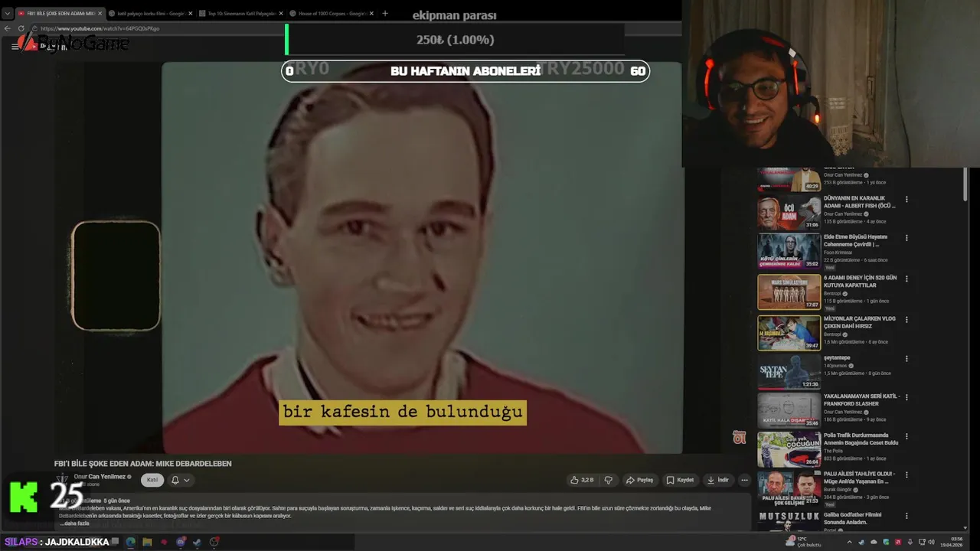Select the active 'FBI'ı BİLE ŞOKE EDEN ADAM' YouTube tab
The height and width of the screenshot is (551, 980).
coord(59,13)
